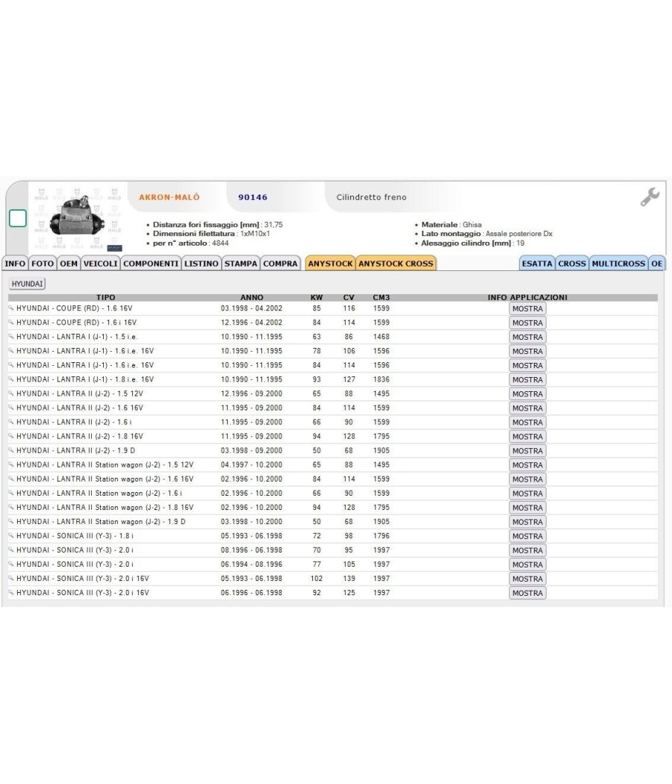Click MOSTRA for LANTRA II Station wagon 1.9 D

527,522
